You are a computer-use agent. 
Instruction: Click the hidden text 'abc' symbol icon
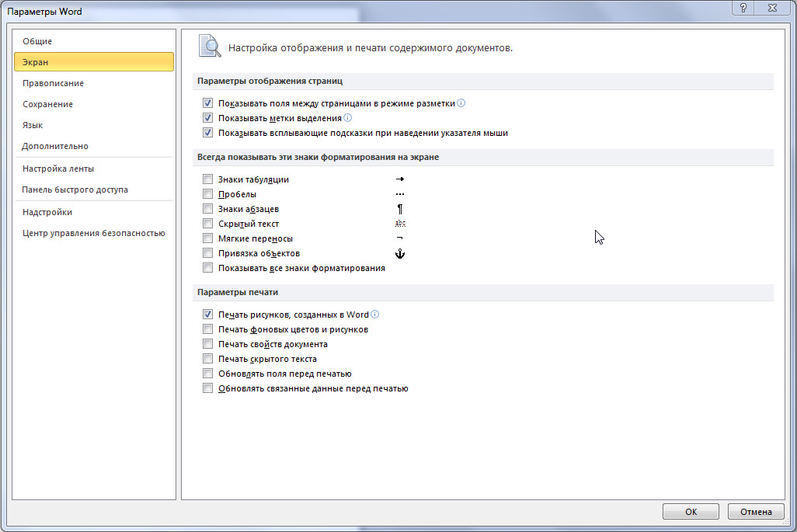coord(400,224)
